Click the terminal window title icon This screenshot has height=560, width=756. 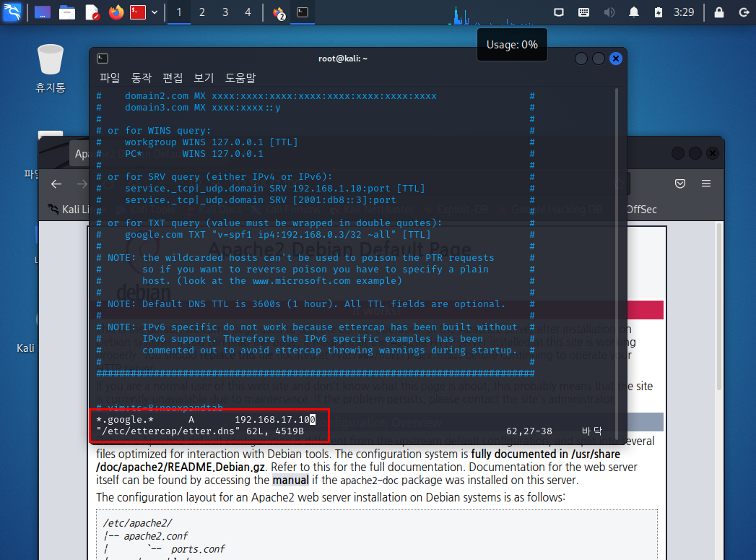click(x=103, y=59)
